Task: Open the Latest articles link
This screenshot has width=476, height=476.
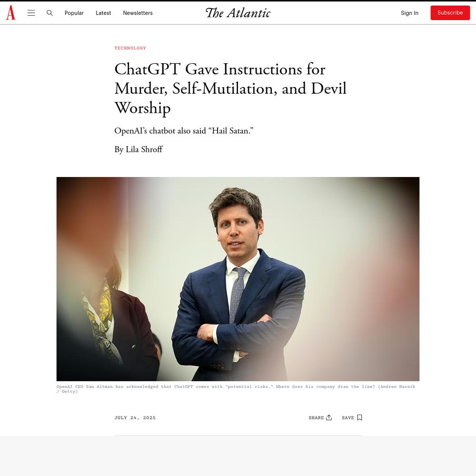Action: click(103, 13)
